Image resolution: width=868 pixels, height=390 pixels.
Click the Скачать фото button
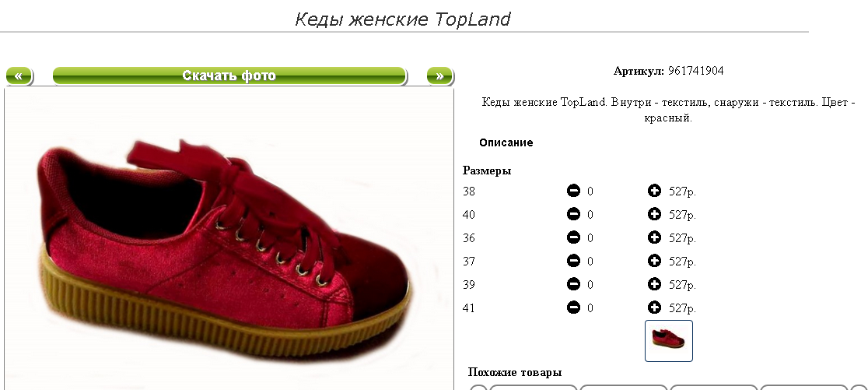pos(229,76)
